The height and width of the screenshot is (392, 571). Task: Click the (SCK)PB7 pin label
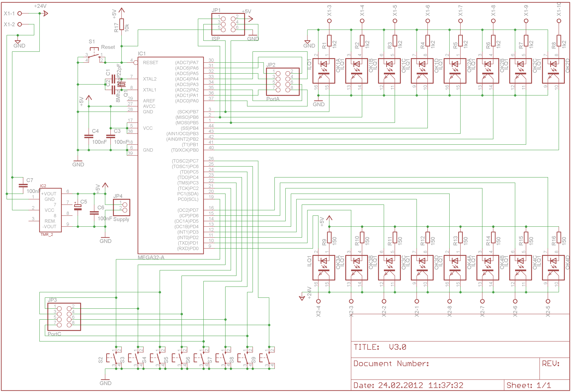tap(188, 112)
